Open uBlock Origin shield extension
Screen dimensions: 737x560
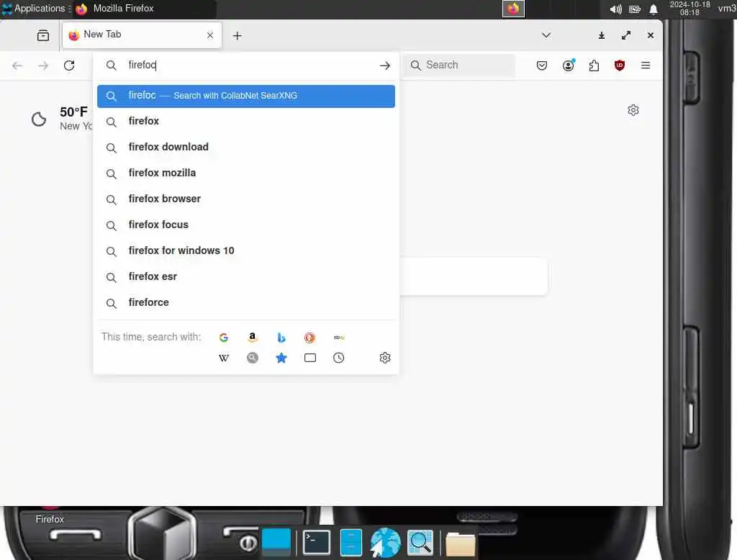620,66
